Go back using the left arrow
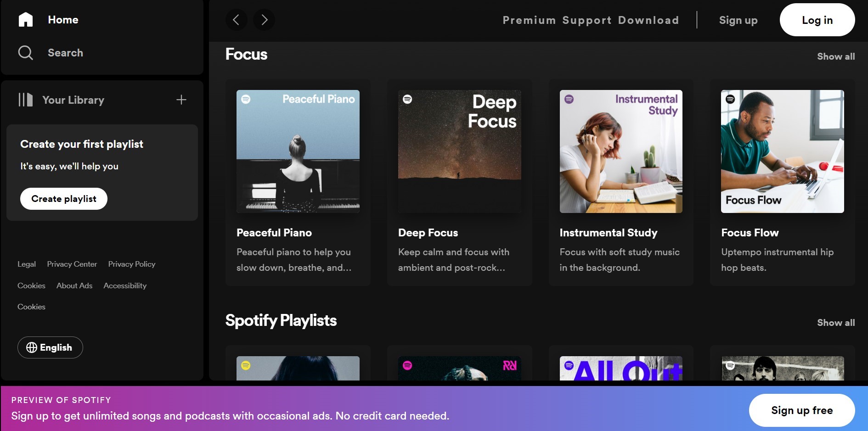Image resolution: width=868 pixels, height=431 pixels. pyautogui.click(x=237, y=20)
